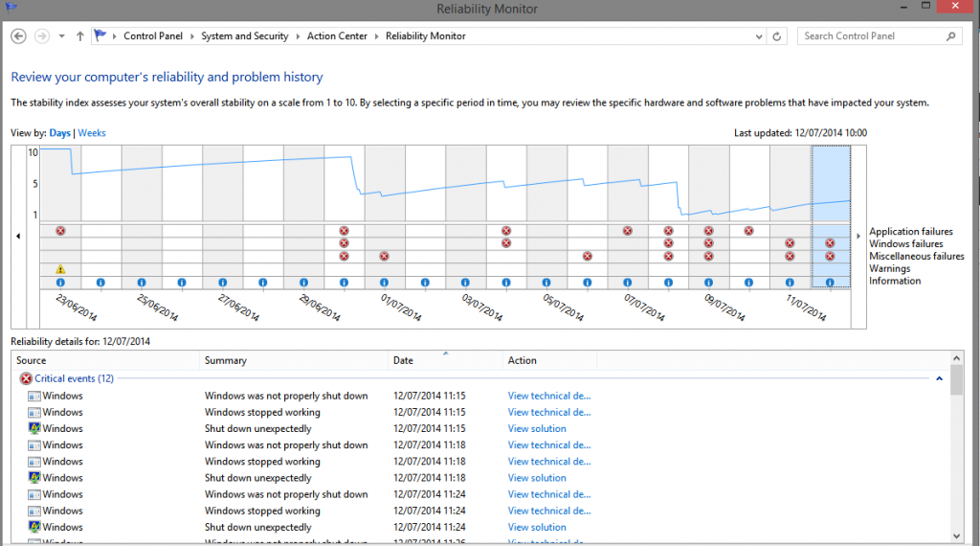The height and width of the screenshot is (546, 980).
Task: Click the Control Panel flag icon in address bar
Action: (100, 35)
